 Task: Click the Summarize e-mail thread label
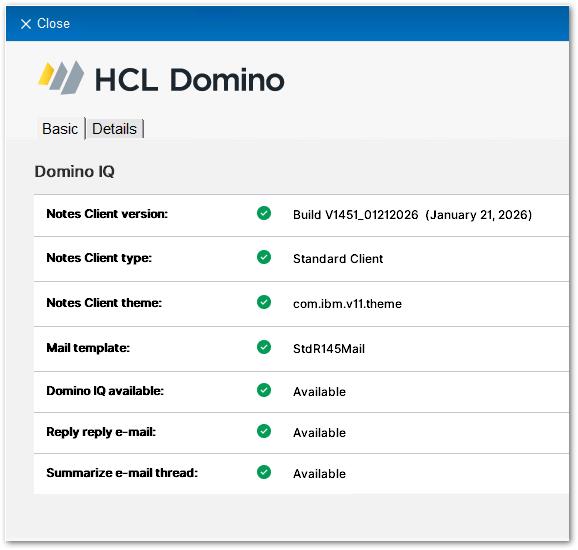122,473
